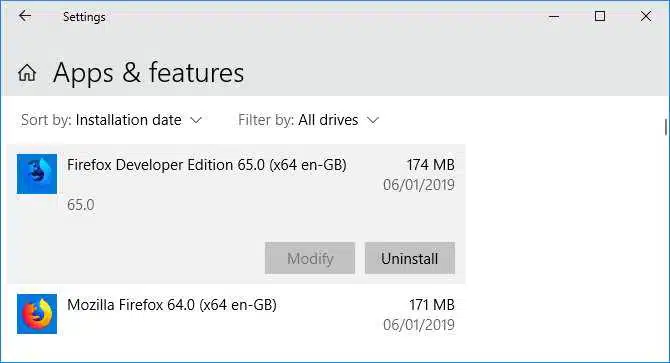The image size is (670, 363).
Task: Click the 174 MB size value
Action: point(430,165)
